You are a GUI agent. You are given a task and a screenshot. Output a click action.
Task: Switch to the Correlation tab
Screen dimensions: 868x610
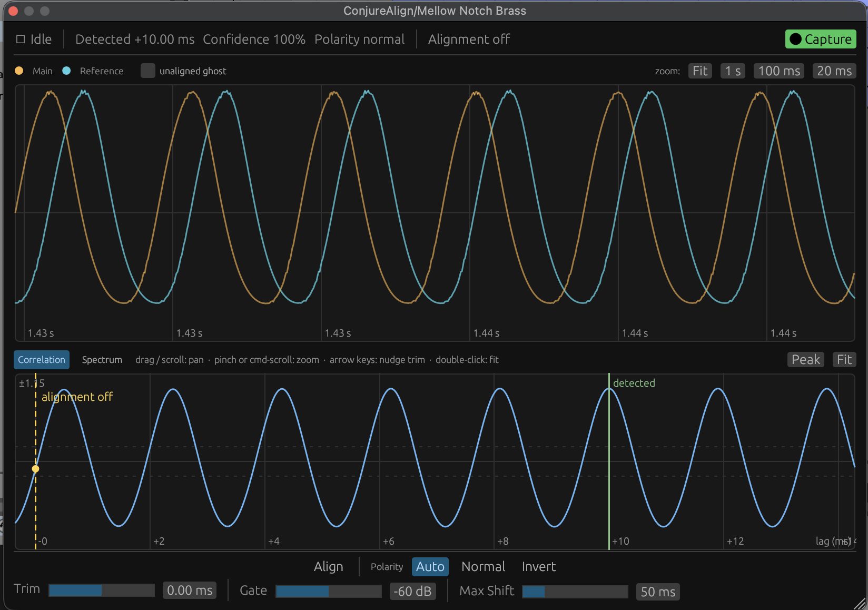click(42, 360)
